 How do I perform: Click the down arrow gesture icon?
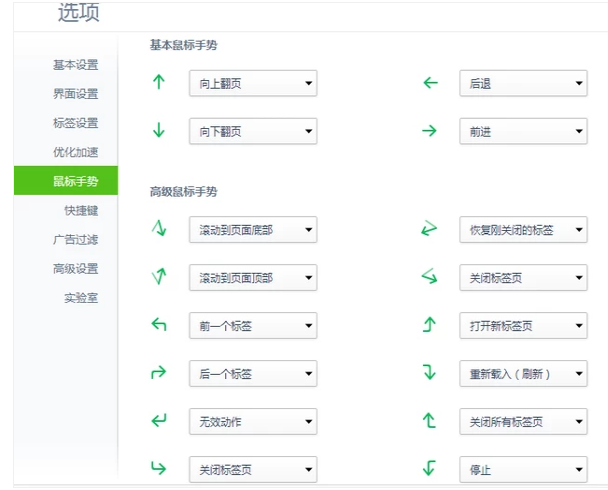[x=158, y=131]
